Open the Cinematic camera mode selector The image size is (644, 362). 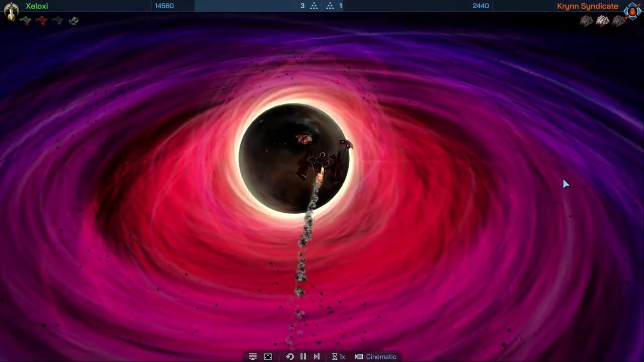click(x=376, y=356)
